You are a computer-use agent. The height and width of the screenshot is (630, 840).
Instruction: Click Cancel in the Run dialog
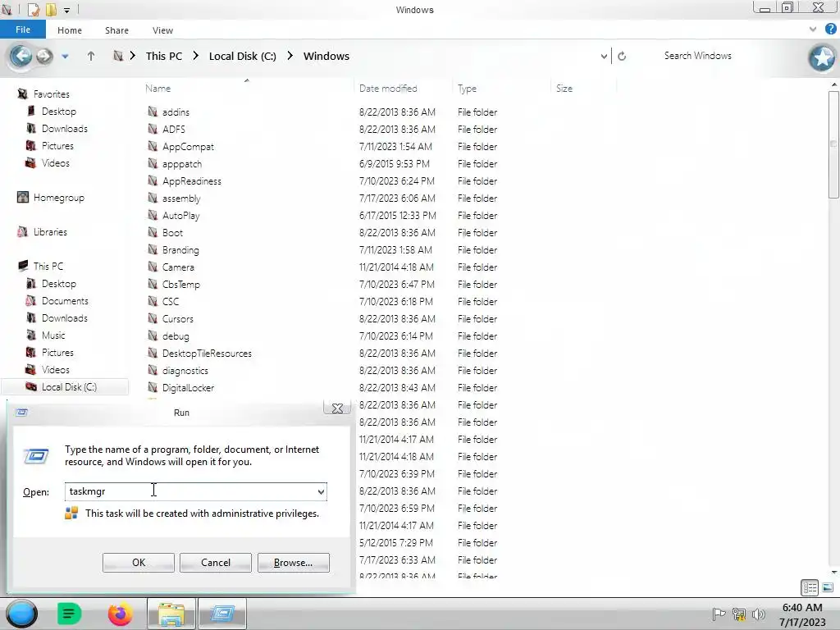pyautogui.click(x=216, y=563)
